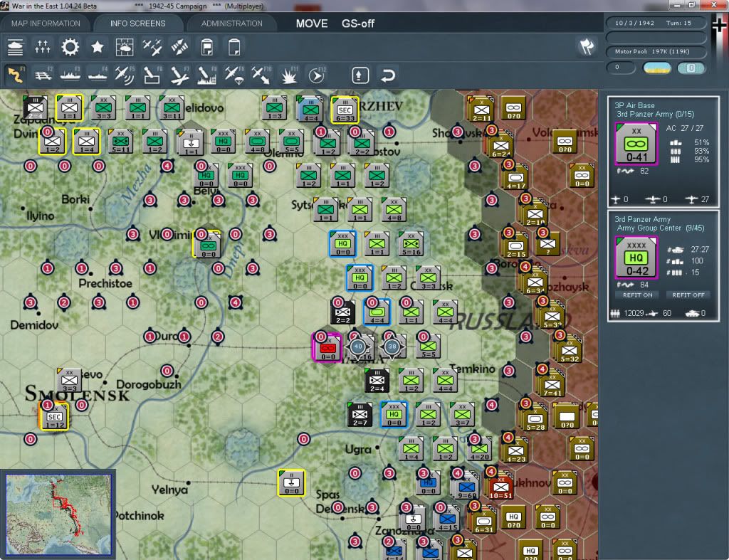Click the MOVE mode label

click(312, 23)
